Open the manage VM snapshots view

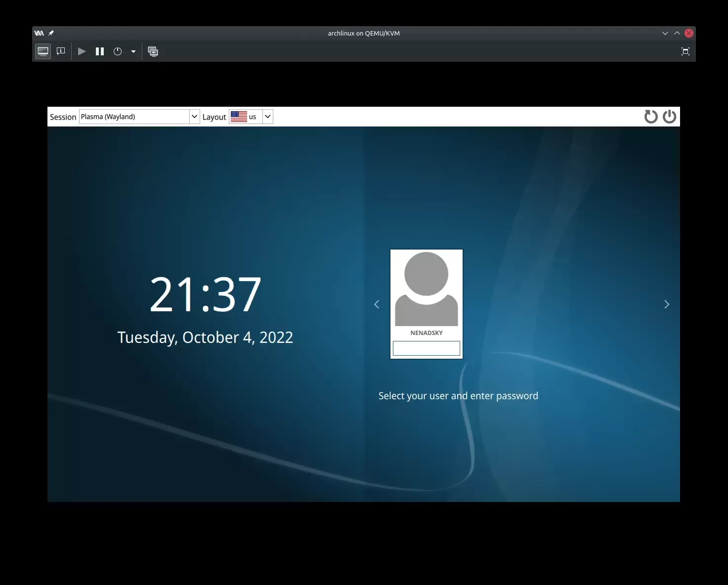click(x=153, y=51)
